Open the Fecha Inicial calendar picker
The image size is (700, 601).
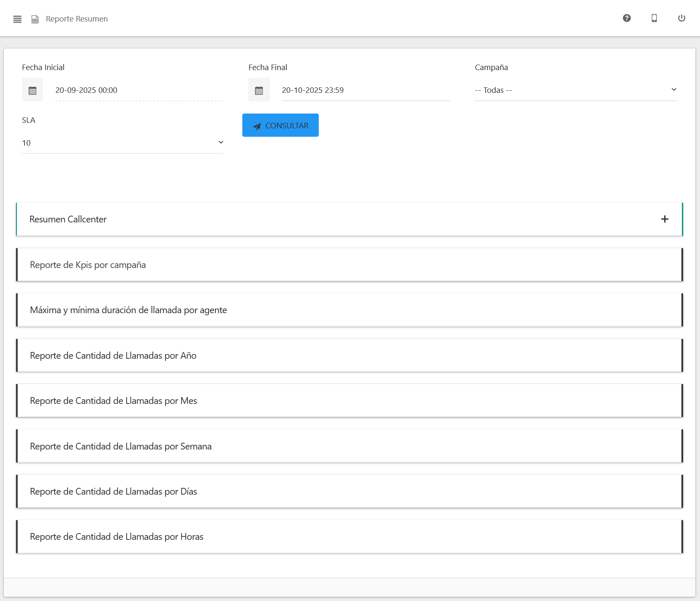tap(33, 90)
